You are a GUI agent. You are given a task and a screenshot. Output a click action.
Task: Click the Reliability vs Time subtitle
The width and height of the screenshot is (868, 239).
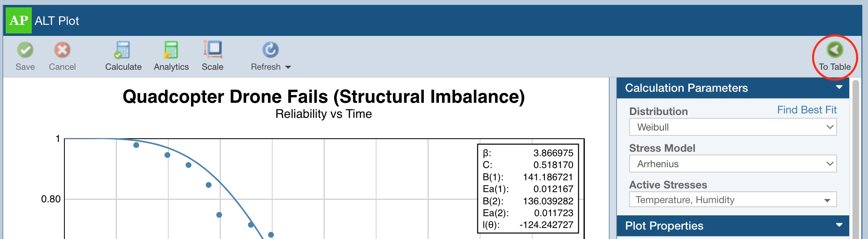click(324, 114)
